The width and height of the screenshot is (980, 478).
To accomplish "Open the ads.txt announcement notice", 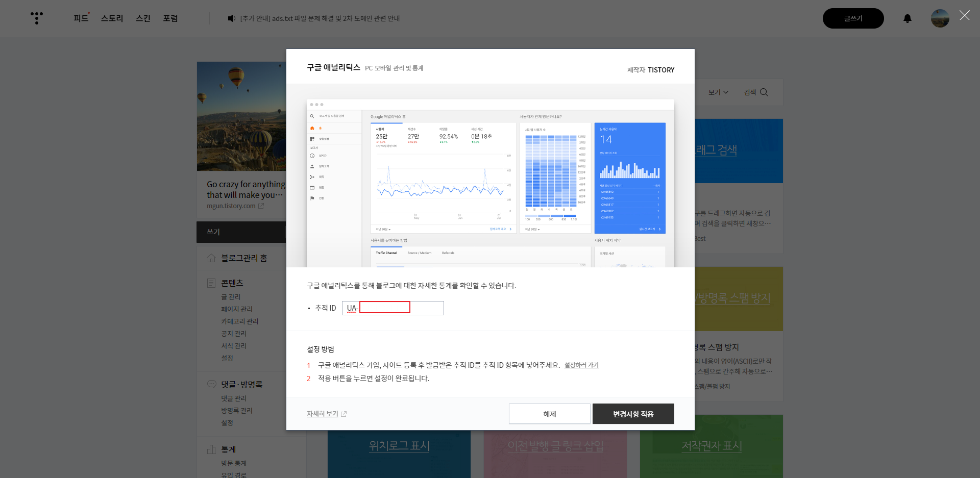I will [x=320, y=18].
